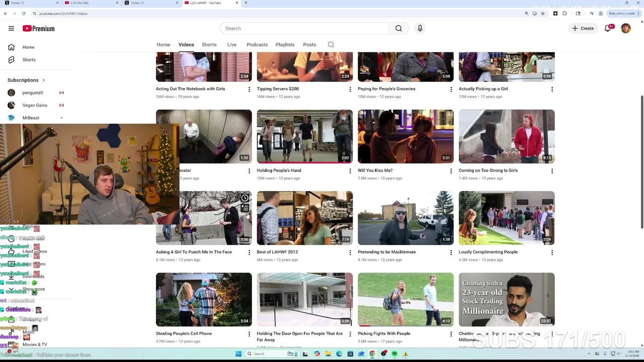Open options for Coming on Too Strong
The height and width of the screenshot is (362, 644).
click(552, 171)
